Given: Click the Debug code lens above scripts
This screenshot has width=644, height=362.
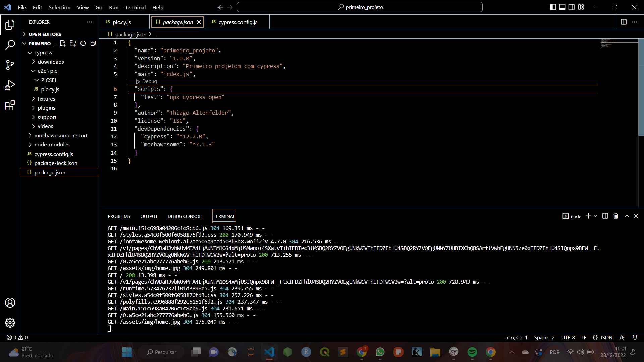Looking at the screenshot, I should coord(146,81).
